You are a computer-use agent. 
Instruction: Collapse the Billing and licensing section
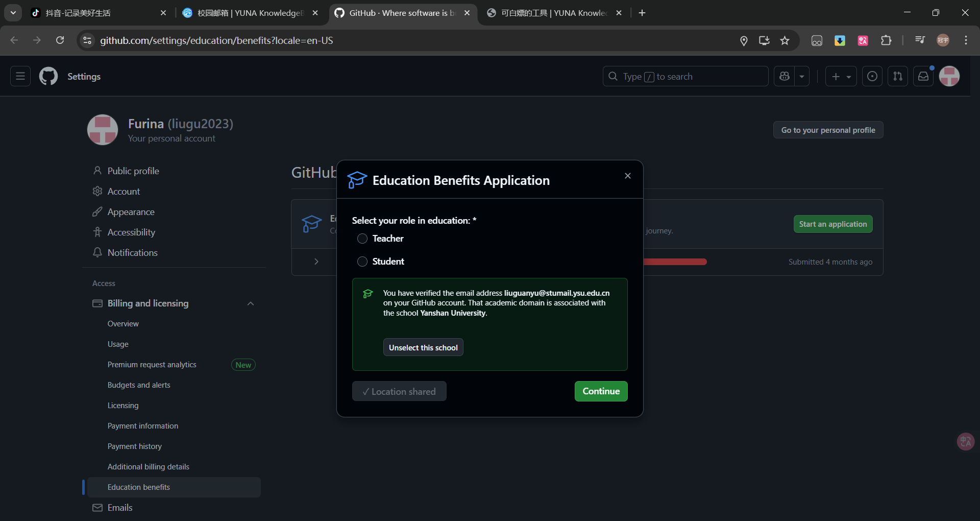(x=250, y=303)
